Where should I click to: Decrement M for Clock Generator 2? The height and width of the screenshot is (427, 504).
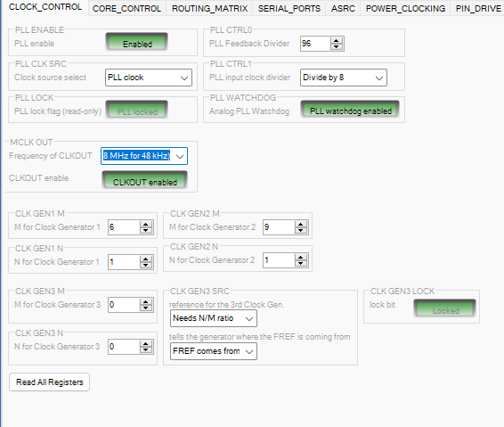tap(301, 230)
